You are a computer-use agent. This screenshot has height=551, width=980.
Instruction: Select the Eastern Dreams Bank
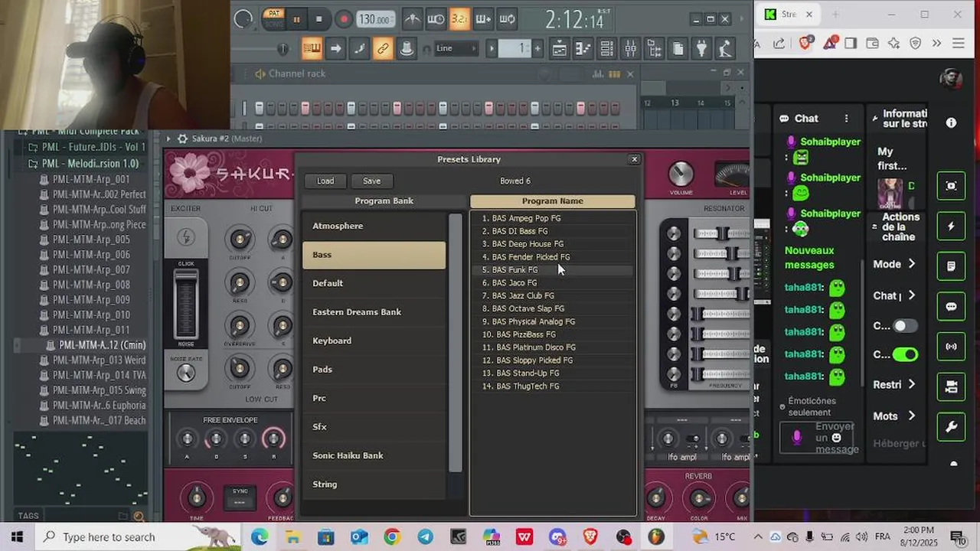[374, 311]
